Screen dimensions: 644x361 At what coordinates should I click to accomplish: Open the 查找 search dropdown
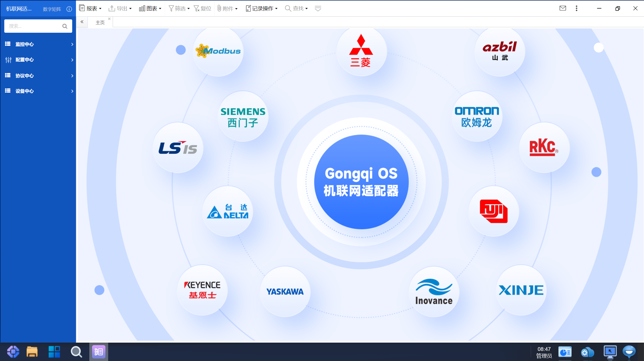click(296, 8)
